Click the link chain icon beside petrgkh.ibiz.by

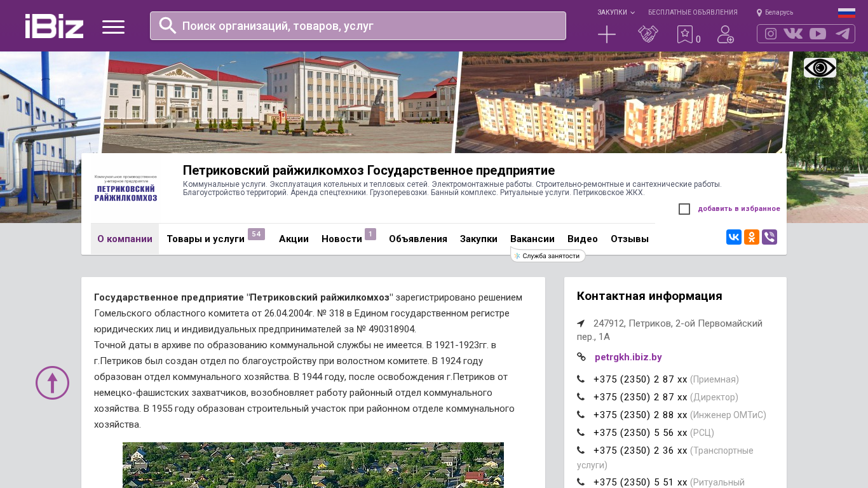(581, 357)
